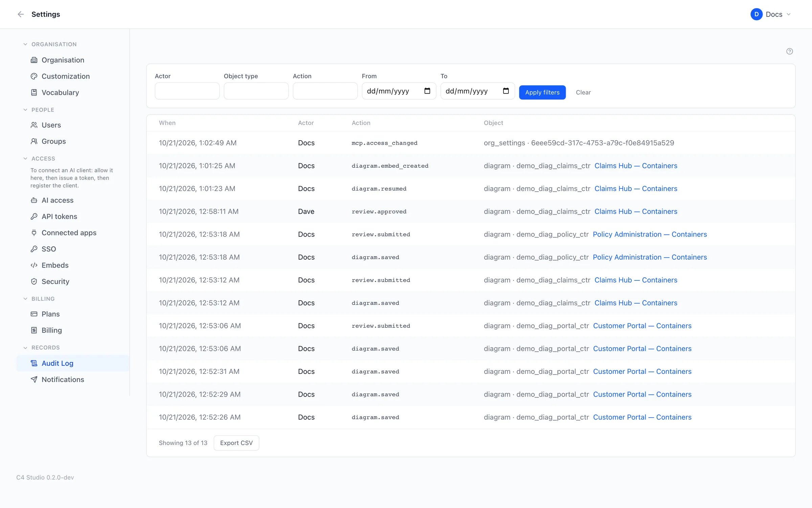Click the back arrow next to Settings
Viewport: 812px width, 508px height.
coord(21,14)
